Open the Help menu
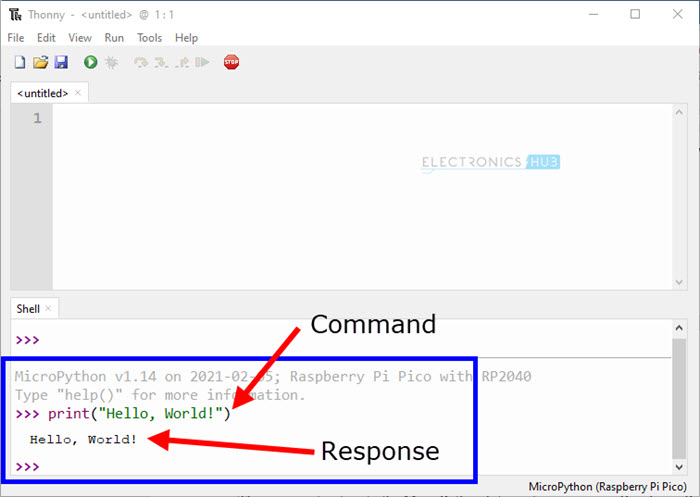700x497 pixels. pyautogui.click(x=186, y=38)
